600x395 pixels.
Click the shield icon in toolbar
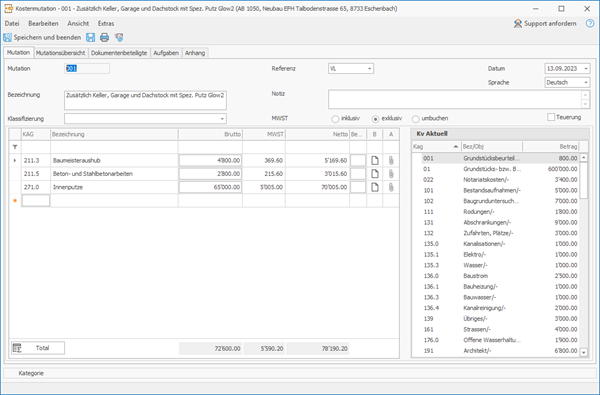coord(119,38)
